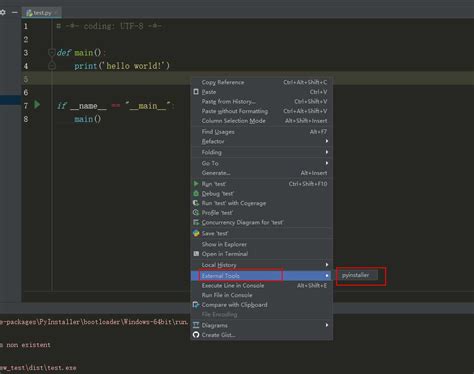Screen dimensions: 474x374
Task: Select Copy Reference in context menu
Action: coord(262,82)
